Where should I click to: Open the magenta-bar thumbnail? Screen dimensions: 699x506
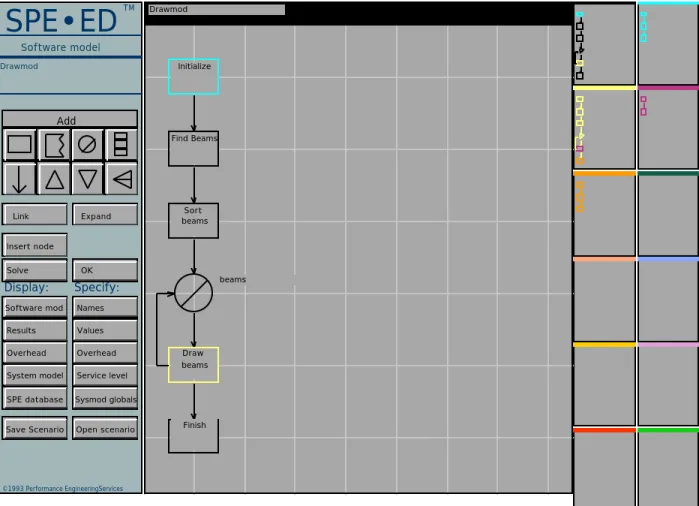pos(668,127)
